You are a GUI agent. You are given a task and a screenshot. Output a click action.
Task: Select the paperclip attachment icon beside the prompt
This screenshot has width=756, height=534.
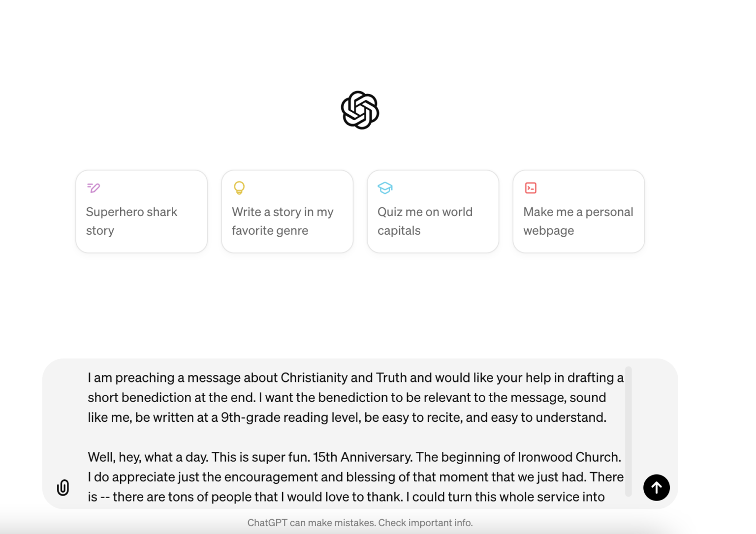(63, 487)
